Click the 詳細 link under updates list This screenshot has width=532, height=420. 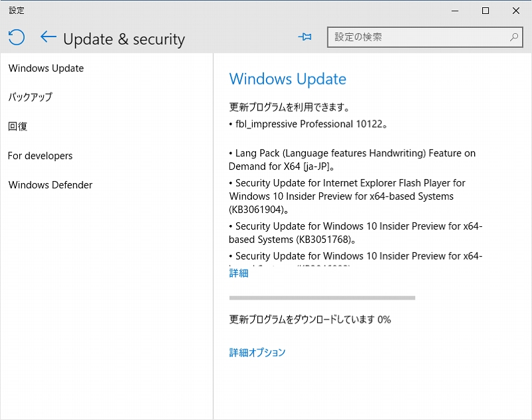(239, 273)
